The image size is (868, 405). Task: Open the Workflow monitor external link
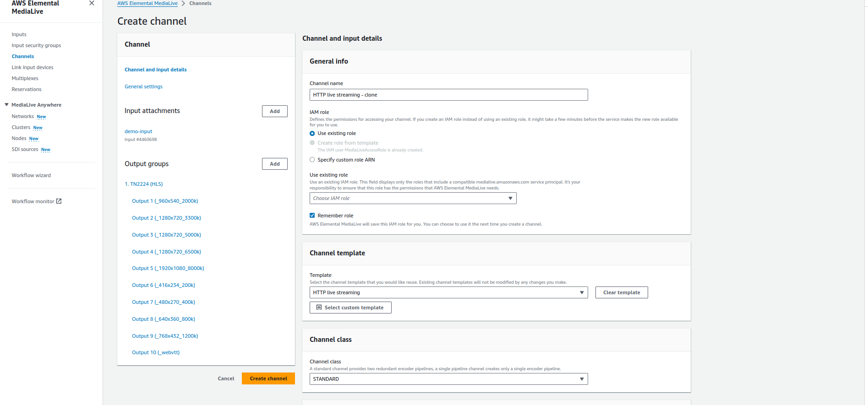[37, 201]
